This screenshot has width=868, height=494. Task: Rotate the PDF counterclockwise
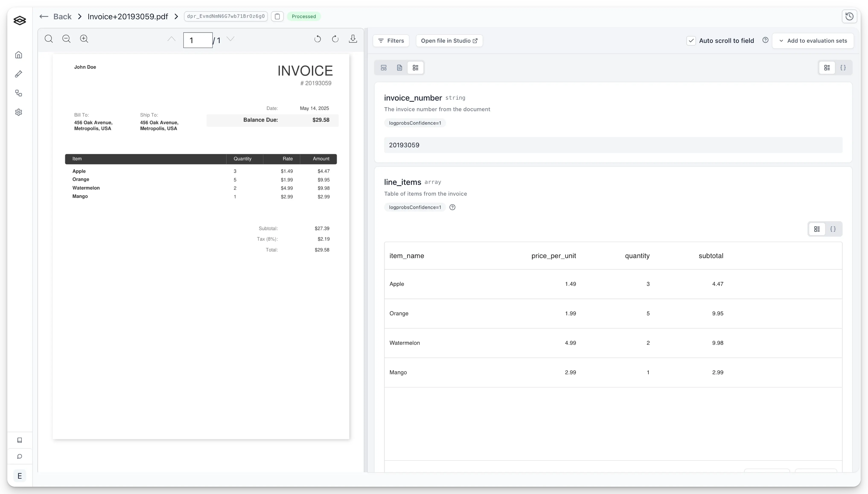coord(317,39)
